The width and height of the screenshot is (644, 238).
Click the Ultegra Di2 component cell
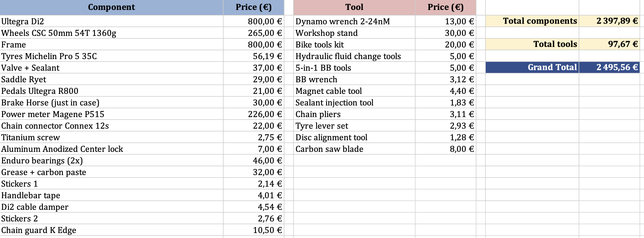(x=111, y=21)
